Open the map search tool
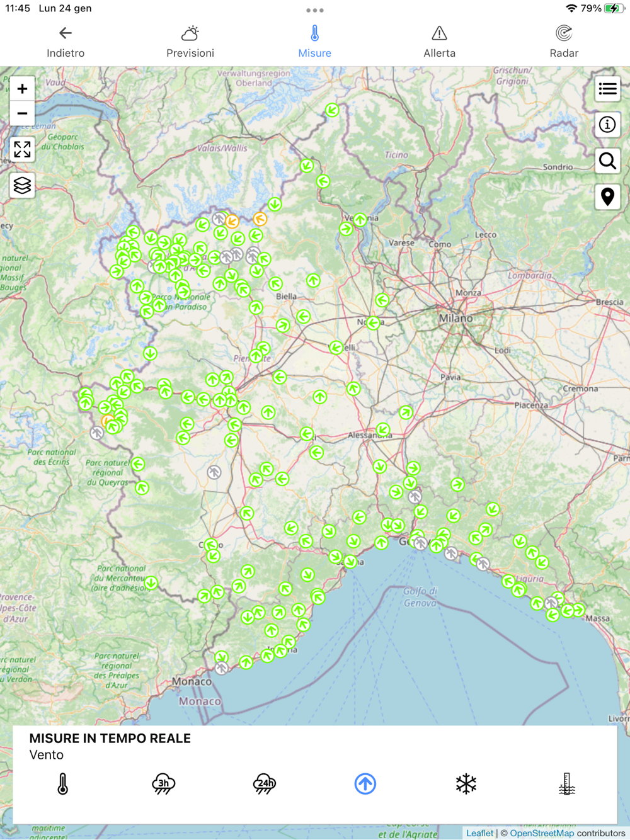The height and width of the screenshot is (840, 630). pyautogui.click(x=607, y=161)
